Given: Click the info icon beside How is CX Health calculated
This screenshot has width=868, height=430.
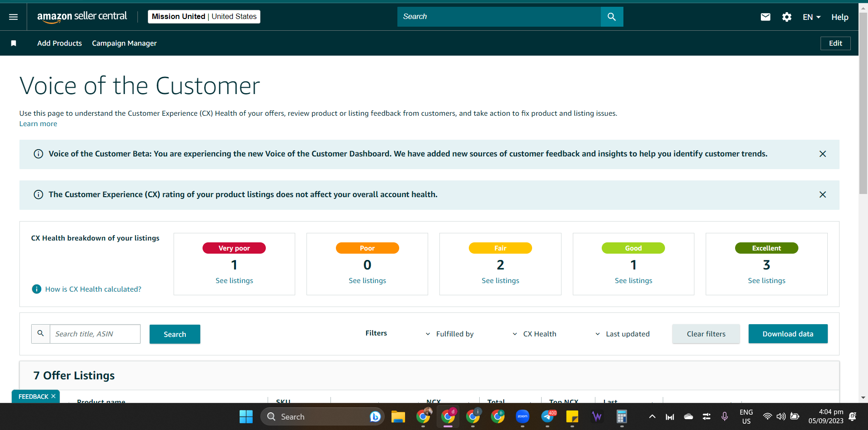Looking at the screenshot, I should pyautogui.click(x=37, y=289).
